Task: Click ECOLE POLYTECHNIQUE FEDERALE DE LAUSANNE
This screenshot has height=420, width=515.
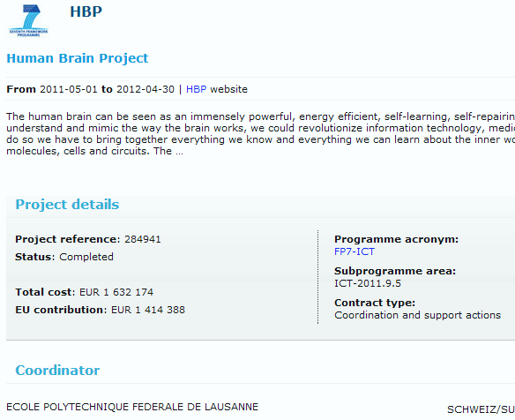Action: click(x=132, y=407)
